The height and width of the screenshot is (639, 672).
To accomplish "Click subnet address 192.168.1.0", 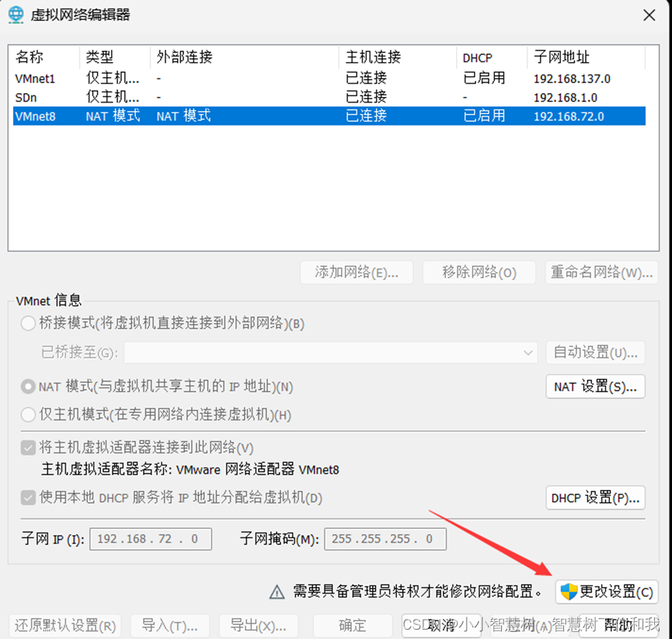I will tap(565, 98).
